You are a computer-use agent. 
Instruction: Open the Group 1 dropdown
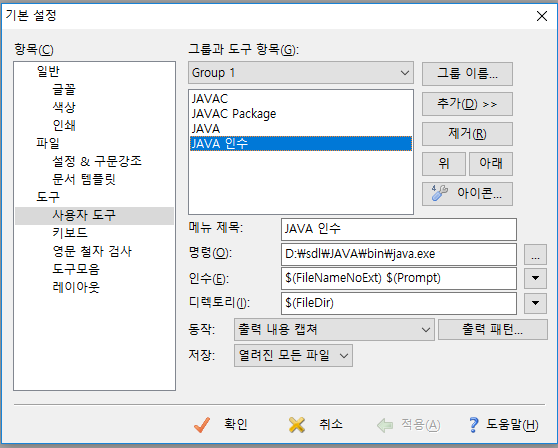(x=301, y=73)
